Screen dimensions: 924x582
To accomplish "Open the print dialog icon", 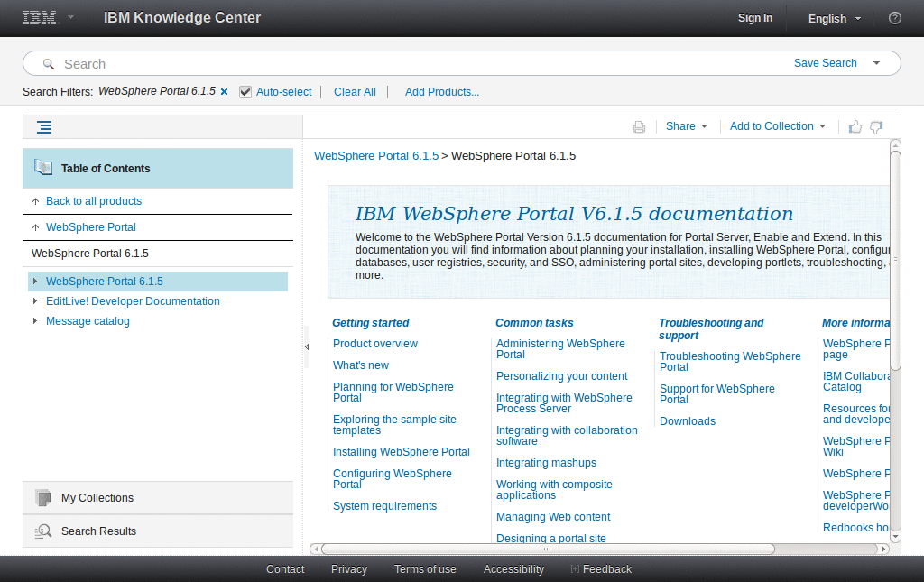I will [x=639, y=126].
